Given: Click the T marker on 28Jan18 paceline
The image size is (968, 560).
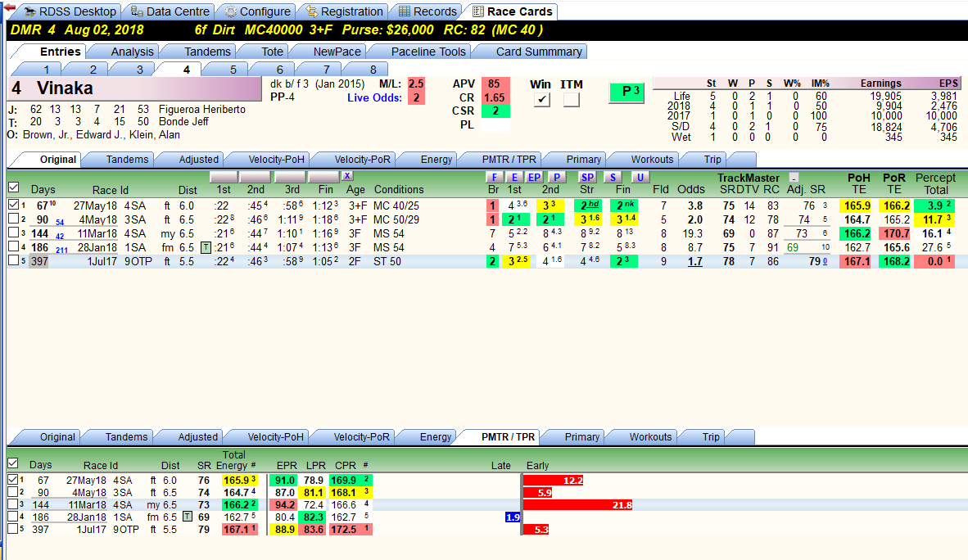Looking at the screenshot, I should click(206, 247).
